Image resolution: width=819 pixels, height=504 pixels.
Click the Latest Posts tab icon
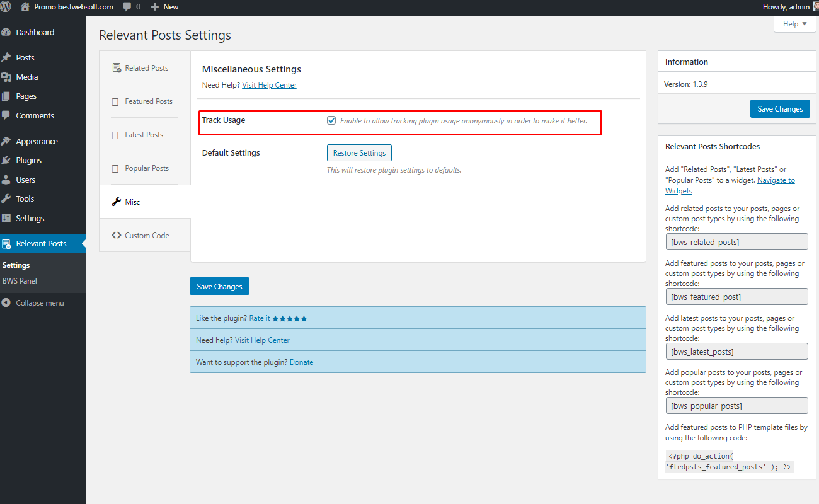[x=115, y=135]
